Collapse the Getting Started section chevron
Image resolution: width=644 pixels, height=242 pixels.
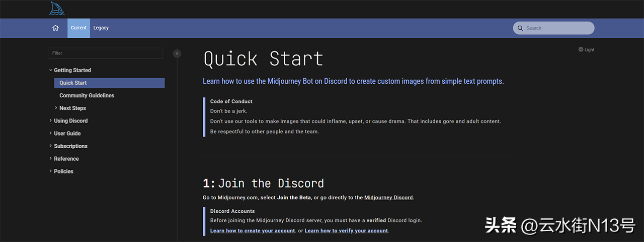[x=50, y=70]
